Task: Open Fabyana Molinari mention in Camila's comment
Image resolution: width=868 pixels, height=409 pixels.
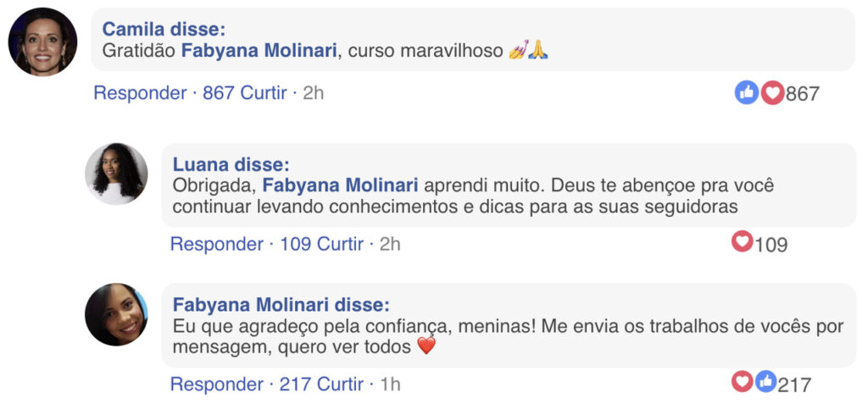Action: (x=259, y=51)
